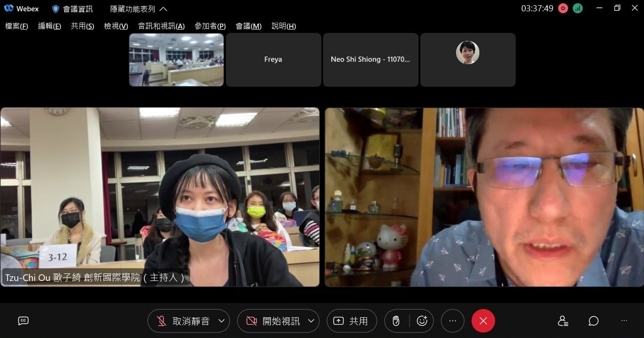The height and width of the screenshot is (338, 644).
Task: Leave meeting with red X button
Action: click(483, 321)
